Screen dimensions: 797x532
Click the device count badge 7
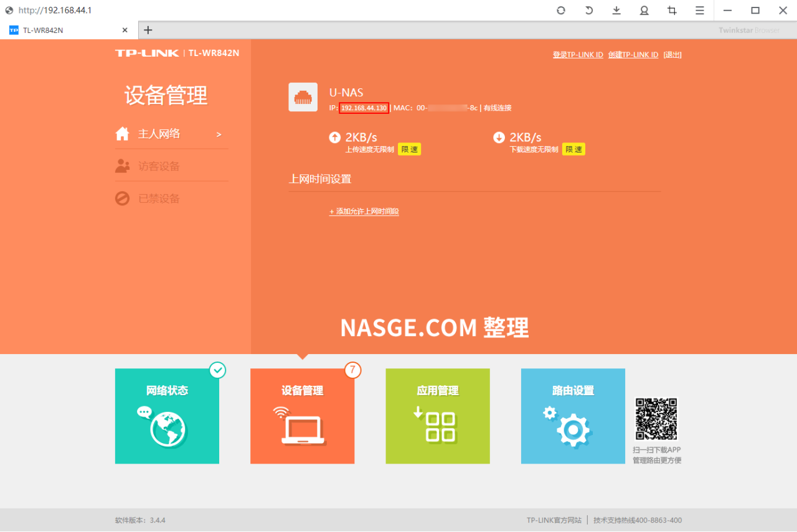click(x=352, y=370)
